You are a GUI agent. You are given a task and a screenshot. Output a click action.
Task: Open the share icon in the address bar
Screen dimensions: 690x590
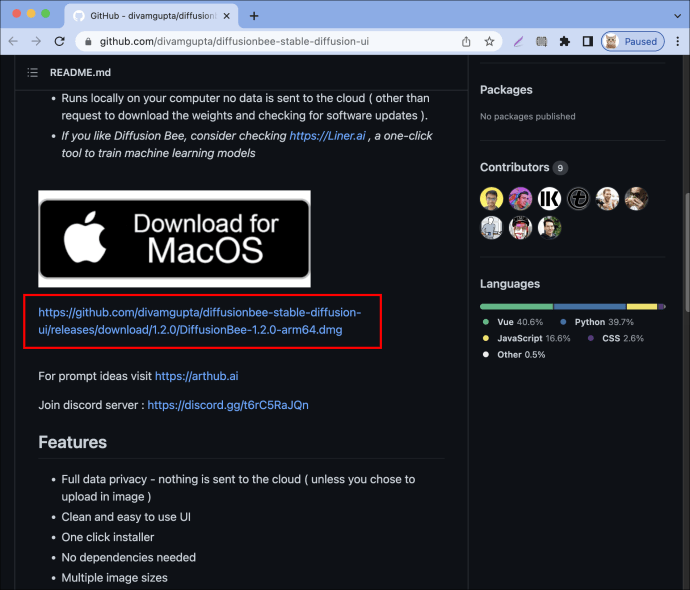pyautogui.click(x=466, y=41)
